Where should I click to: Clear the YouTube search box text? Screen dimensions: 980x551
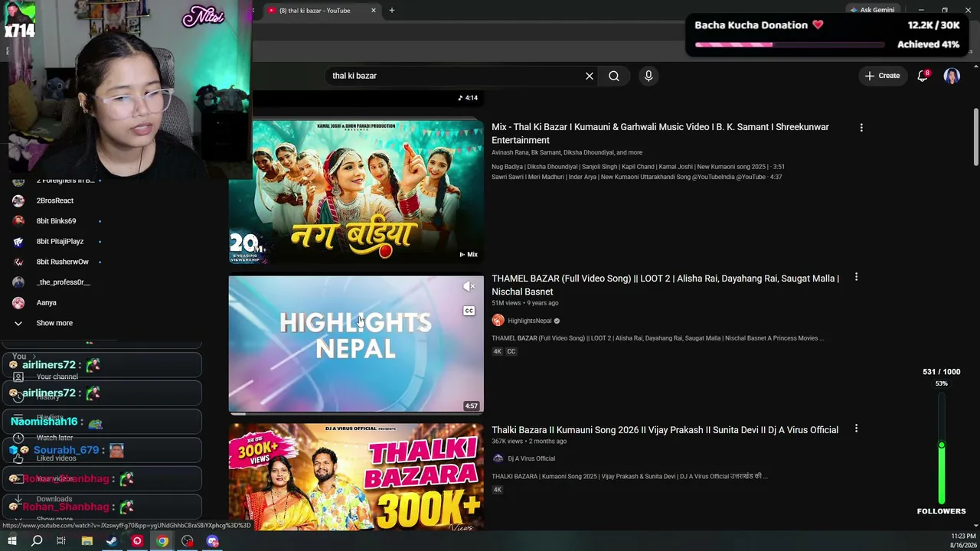(590, 76)
